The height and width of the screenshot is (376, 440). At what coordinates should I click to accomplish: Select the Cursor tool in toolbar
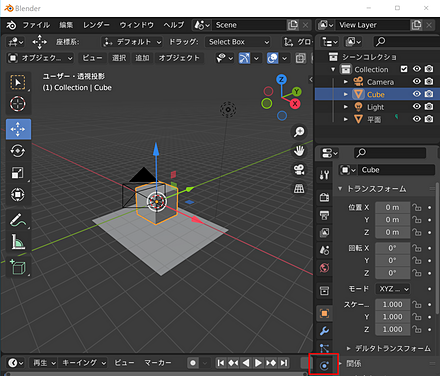pos(18,104)
